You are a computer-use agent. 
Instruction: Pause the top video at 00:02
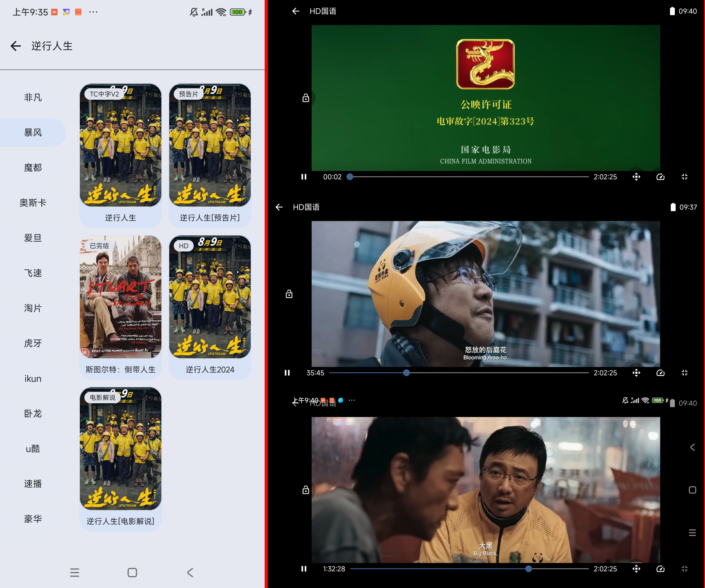[304, 177]
